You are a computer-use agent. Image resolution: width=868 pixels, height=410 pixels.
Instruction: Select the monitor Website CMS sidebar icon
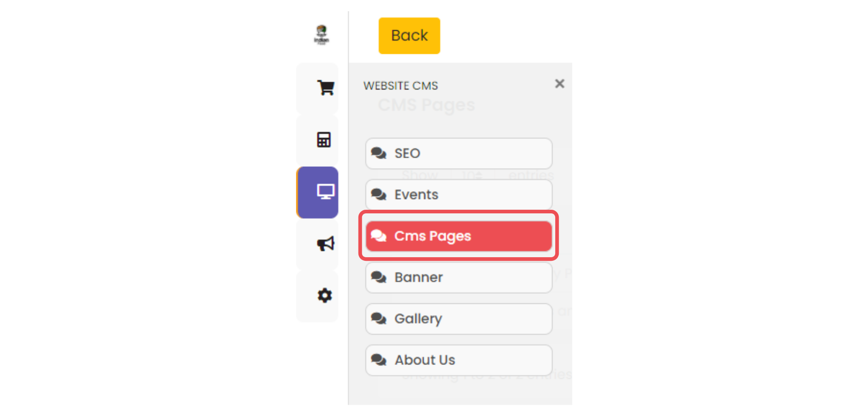click(x=325, y=192)
